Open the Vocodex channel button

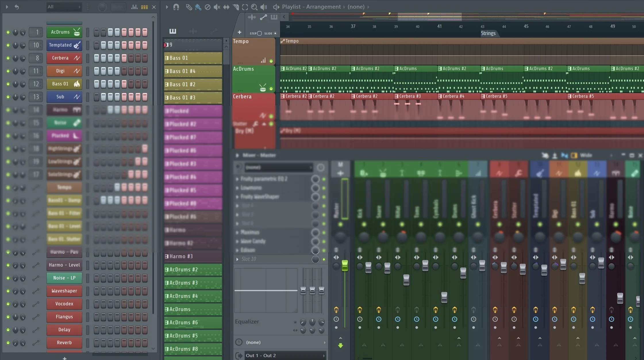[64, 304]
